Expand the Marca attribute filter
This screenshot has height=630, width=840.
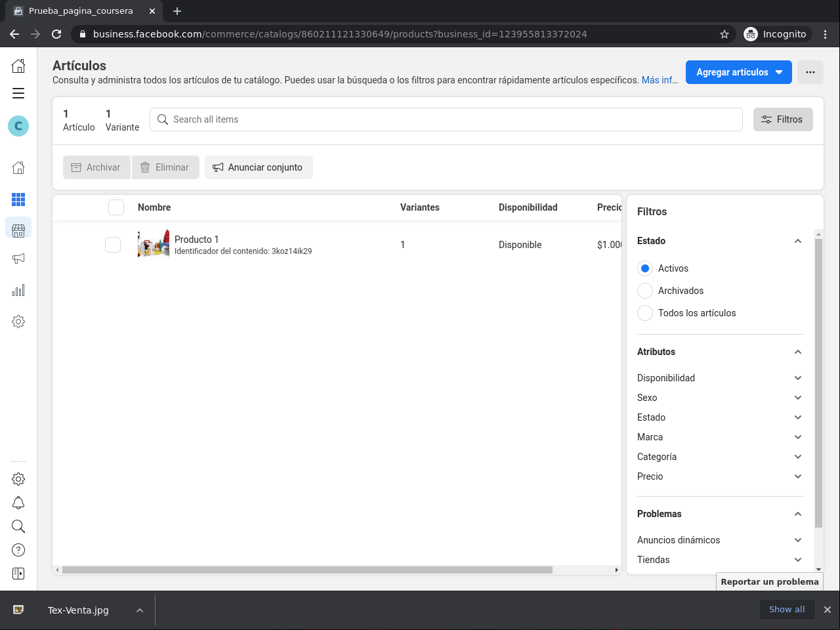click(x=719, y=437)
